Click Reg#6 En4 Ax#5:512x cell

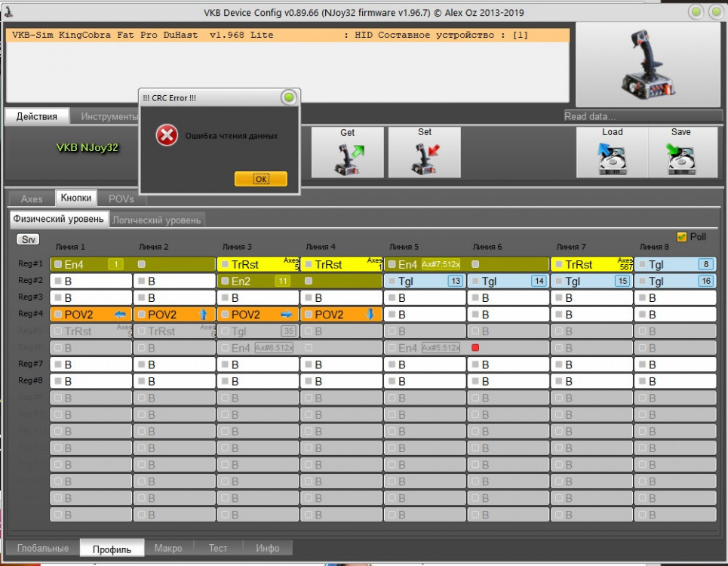(425, 348)
